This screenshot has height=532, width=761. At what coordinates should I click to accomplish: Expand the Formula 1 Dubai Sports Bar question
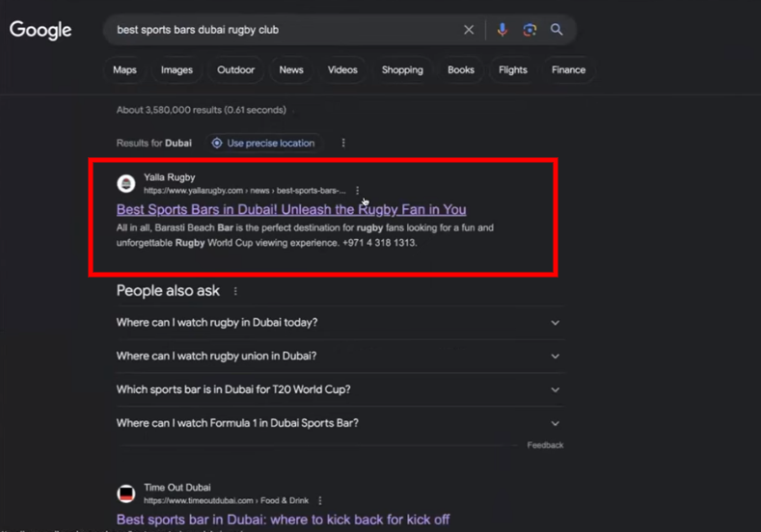(555, 423)
